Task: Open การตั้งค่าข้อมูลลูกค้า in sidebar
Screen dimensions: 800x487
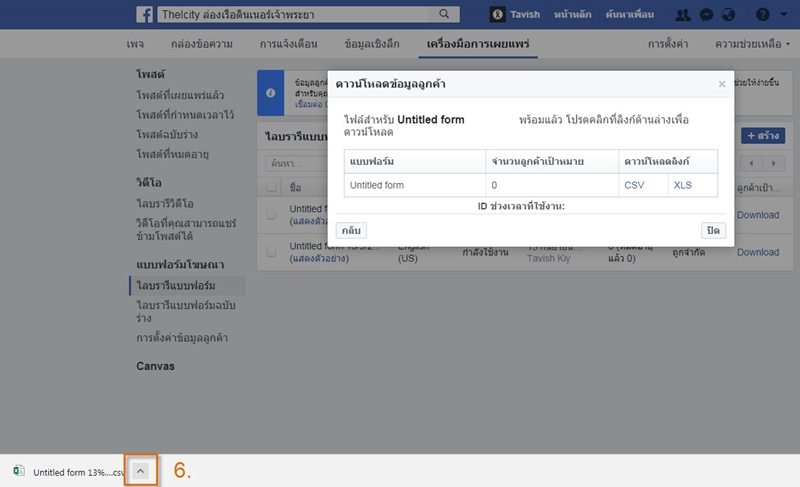Action: pos(182,338)
